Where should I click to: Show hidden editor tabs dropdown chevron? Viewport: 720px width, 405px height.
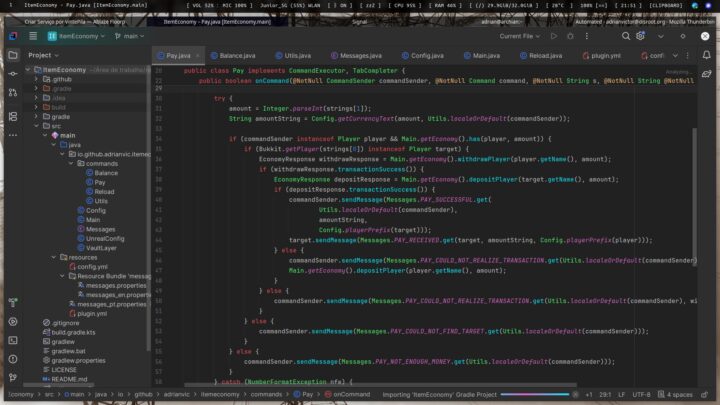[x=677, y=55]
